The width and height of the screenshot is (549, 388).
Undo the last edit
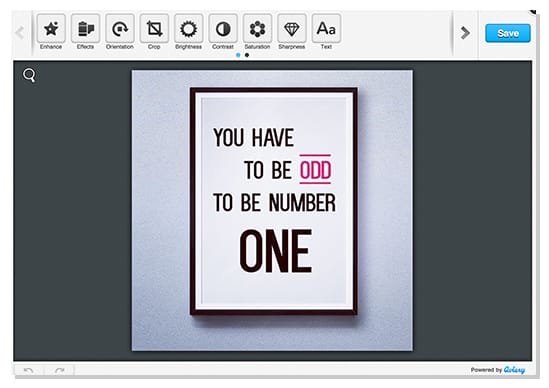[x=29, y=370]
